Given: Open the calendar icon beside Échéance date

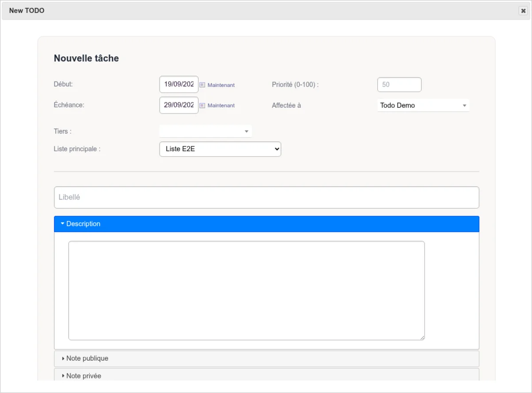Looking at the screenshot, I should [x=202, y=106].
